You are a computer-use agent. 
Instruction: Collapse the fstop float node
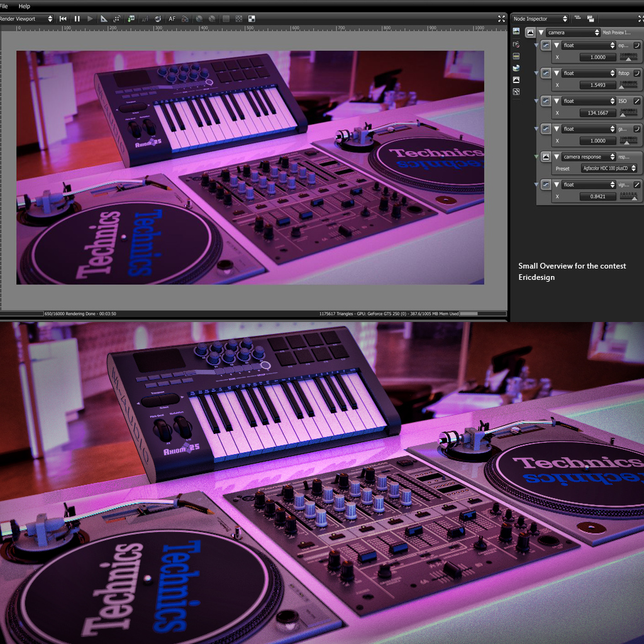click(x=557, y=73)
